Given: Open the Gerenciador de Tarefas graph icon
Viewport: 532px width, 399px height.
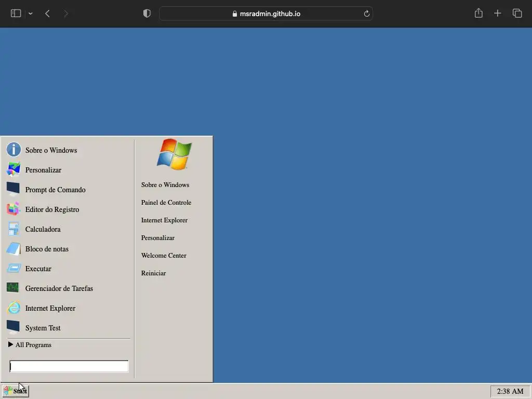Looking at the screenshot, I should point(14,288).
